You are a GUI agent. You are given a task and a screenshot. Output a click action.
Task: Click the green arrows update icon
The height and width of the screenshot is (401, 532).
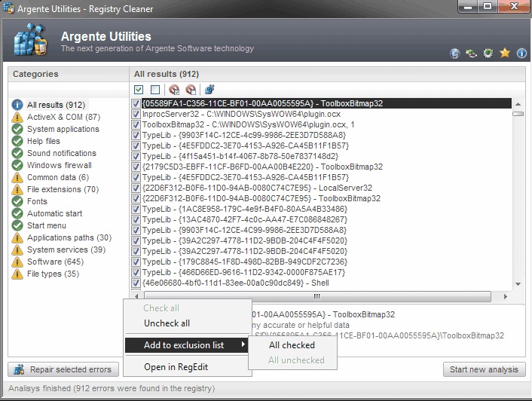pos(472,54)
